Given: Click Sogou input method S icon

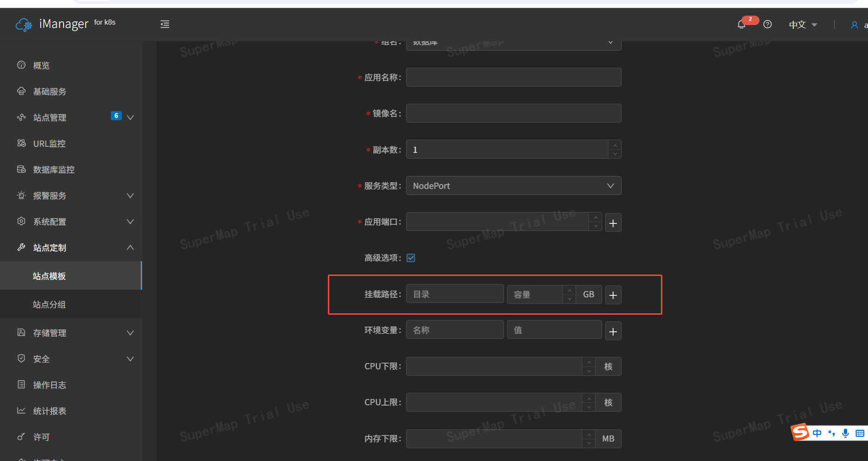Looking at the screenshot, I should tap(800, 432).
